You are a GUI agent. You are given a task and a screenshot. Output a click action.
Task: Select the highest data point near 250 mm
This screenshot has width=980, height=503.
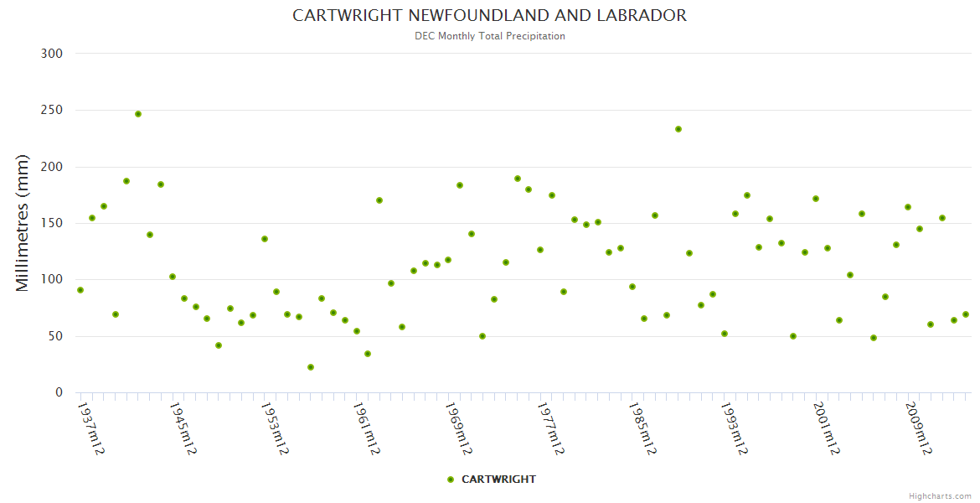point(138,114)
